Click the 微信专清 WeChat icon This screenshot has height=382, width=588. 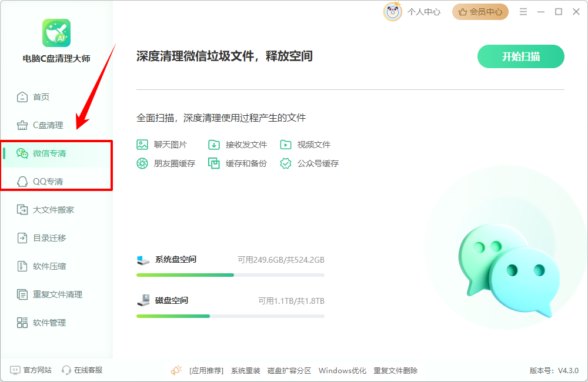[x=22, y=153]
